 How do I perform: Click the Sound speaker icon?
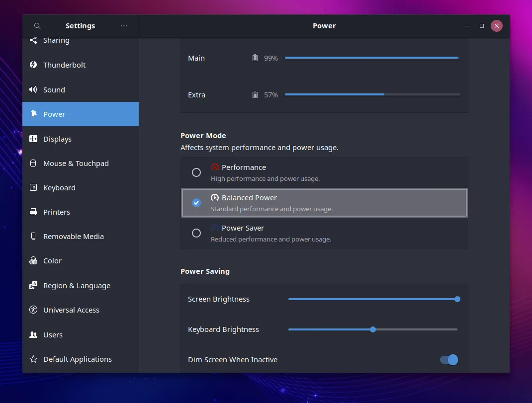(33, 89)
